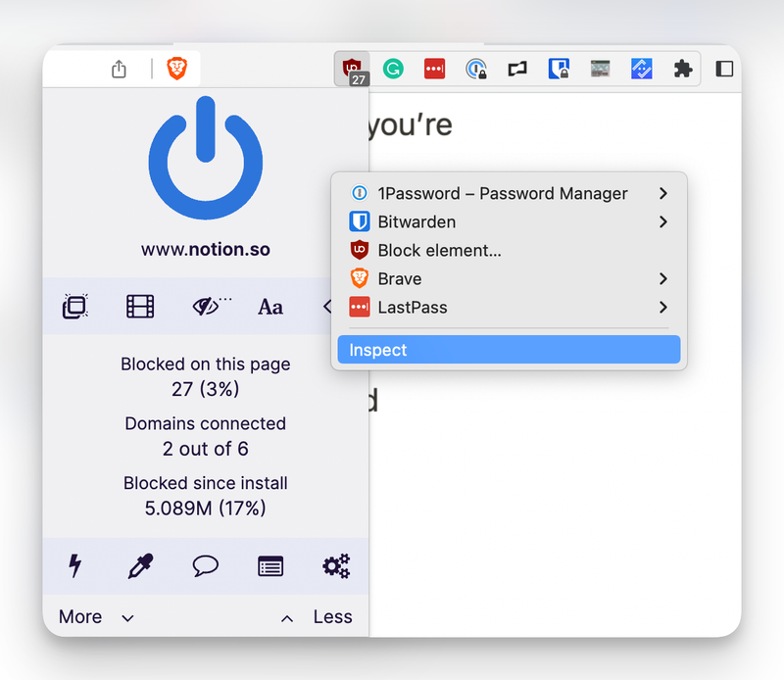The height and width of the screenshot is (680, 784).
Task: Open the uBlock logger list icon
Action: point(270,566)
